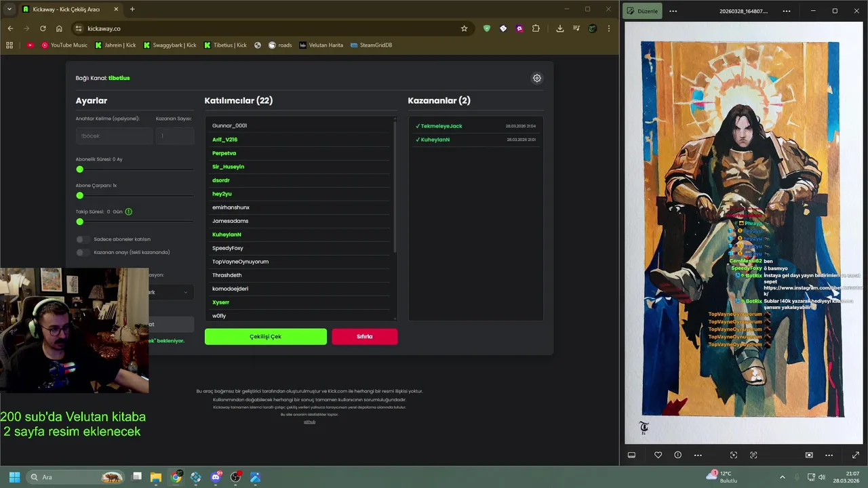
Task: Go back with the browser back arrow
Action: tap(10, 28)
